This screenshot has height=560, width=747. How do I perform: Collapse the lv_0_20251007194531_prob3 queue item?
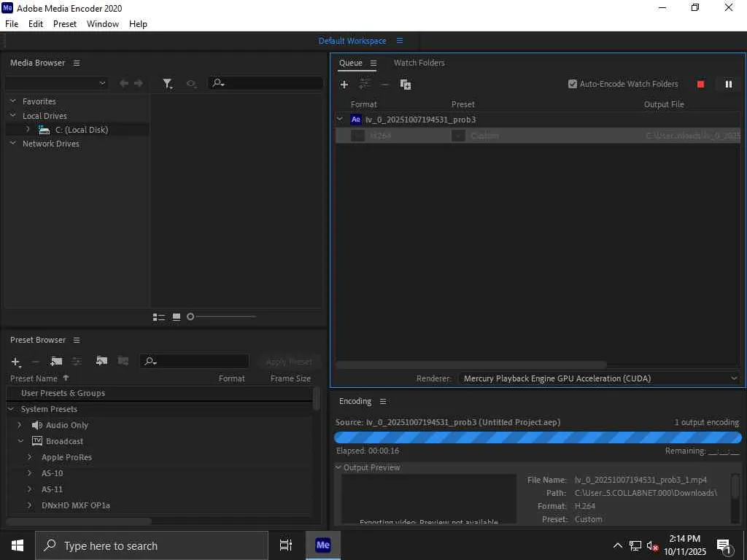340,119
